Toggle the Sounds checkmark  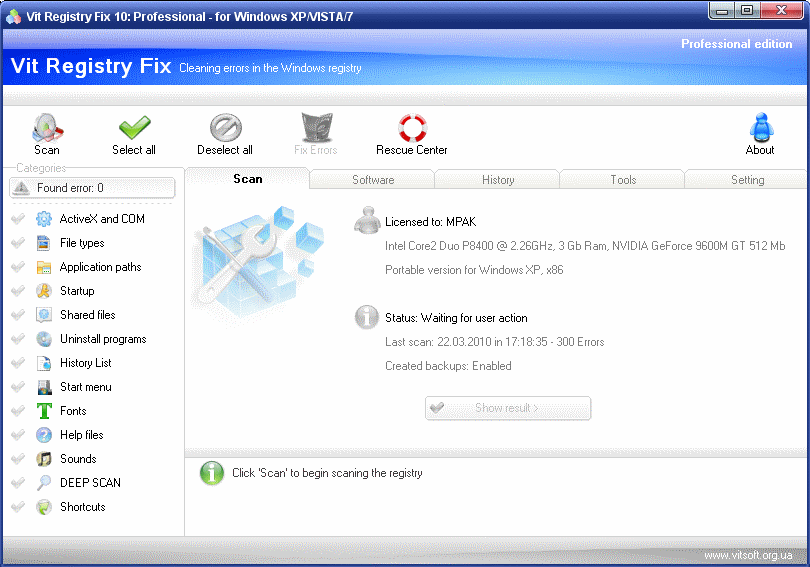click(18, 459)
